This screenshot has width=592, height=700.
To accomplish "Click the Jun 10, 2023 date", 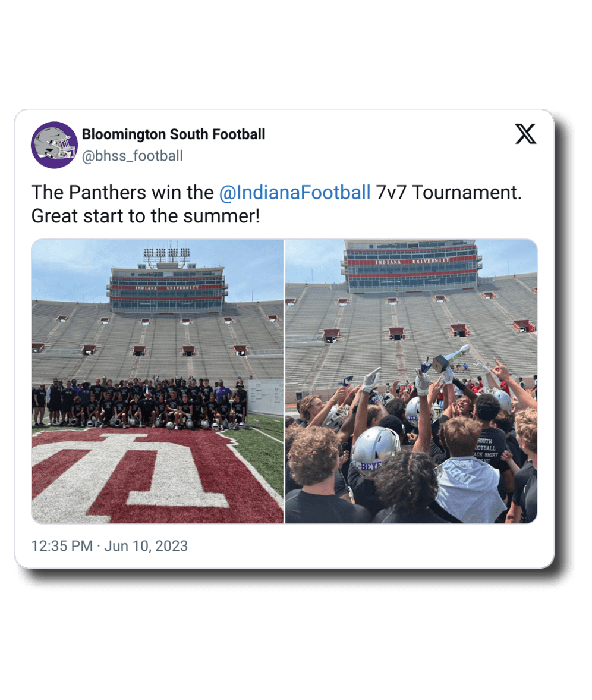I will pyautogui.click(x=146, y=546).
